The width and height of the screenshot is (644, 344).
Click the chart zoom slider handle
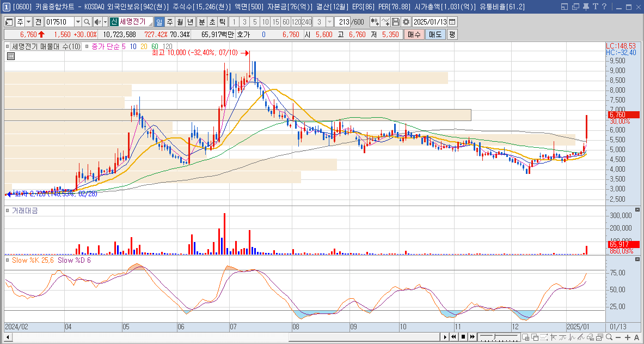pos(494,336)
